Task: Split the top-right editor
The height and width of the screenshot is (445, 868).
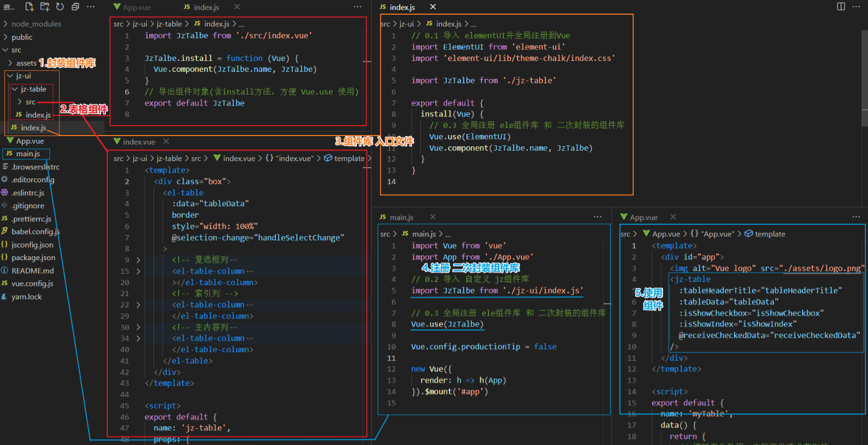Action: pos(841,6)
